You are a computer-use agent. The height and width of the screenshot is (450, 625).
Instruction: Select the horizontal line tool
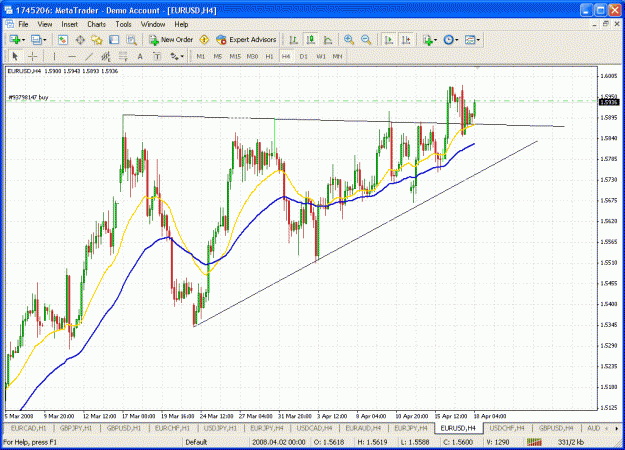coord(72,57)
